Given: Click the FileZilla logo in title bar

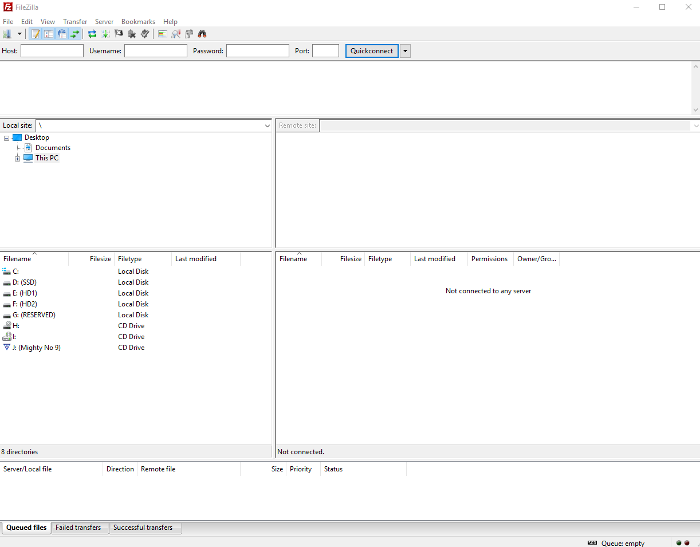Looking at the screenshot, I should [8, 7].
